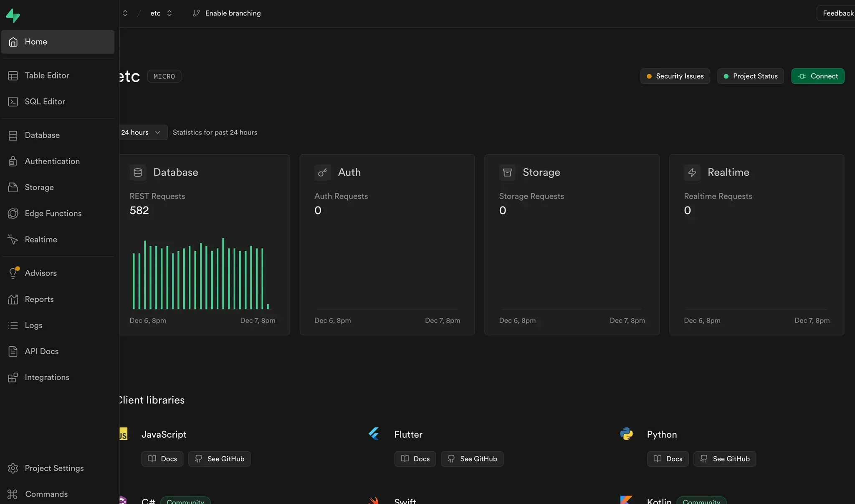The height and width of the screenshot is (504, 855).
Task: Open Python See GitHub link
Action: (x=725, y=459)
